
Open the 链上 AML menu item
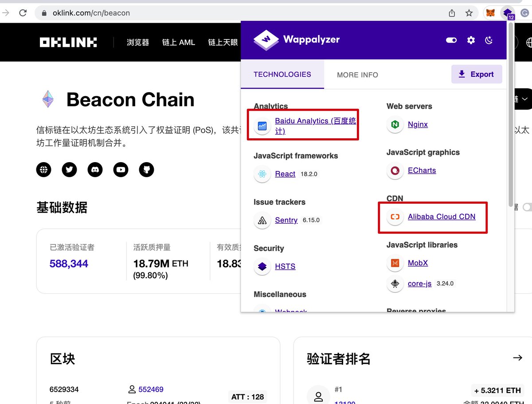(179, 43)
